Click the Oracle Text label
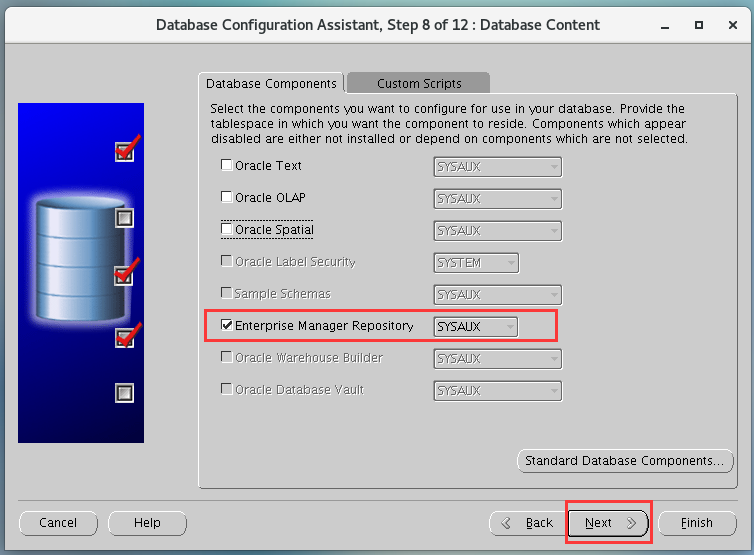754x555 pixels. [x=268, y=165]
